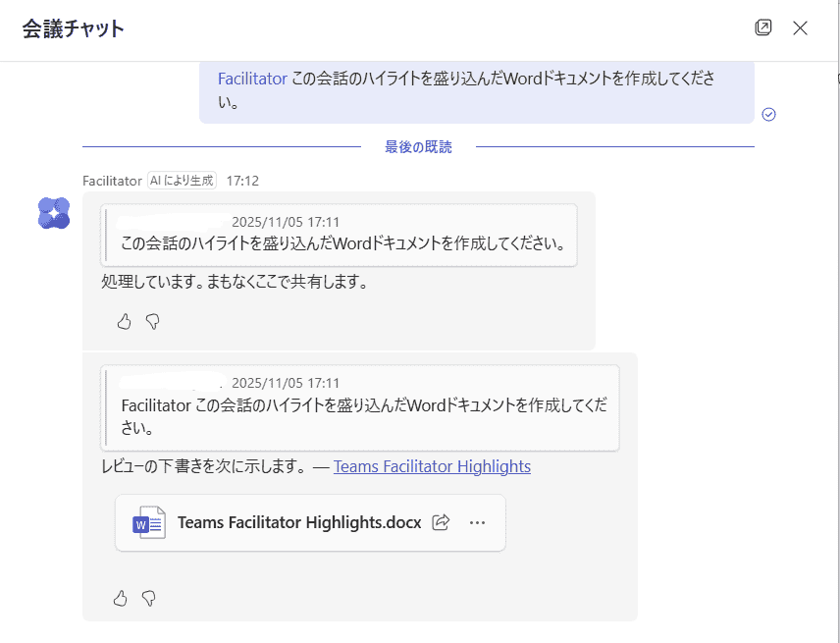Close the 会議チャット panel

800,27
